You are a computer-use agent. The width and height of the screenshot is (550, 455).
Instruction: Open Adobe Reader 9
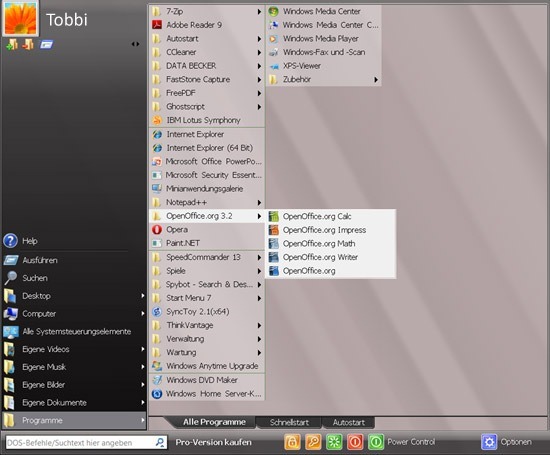coord(207,25)
